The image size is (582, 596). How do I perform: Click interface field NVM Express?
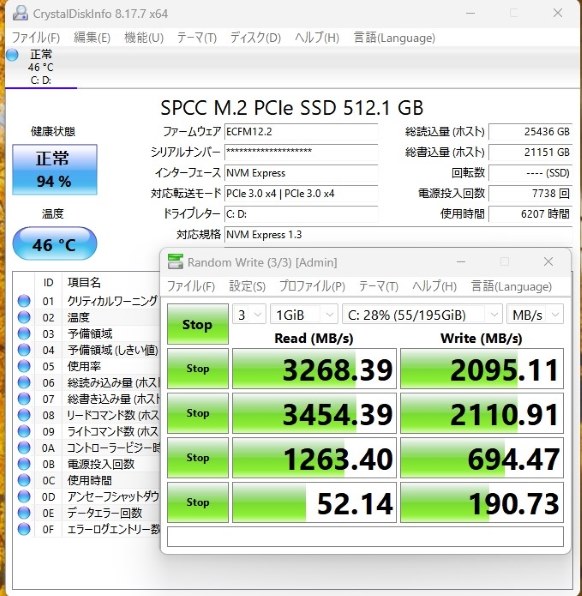(301, 173)
